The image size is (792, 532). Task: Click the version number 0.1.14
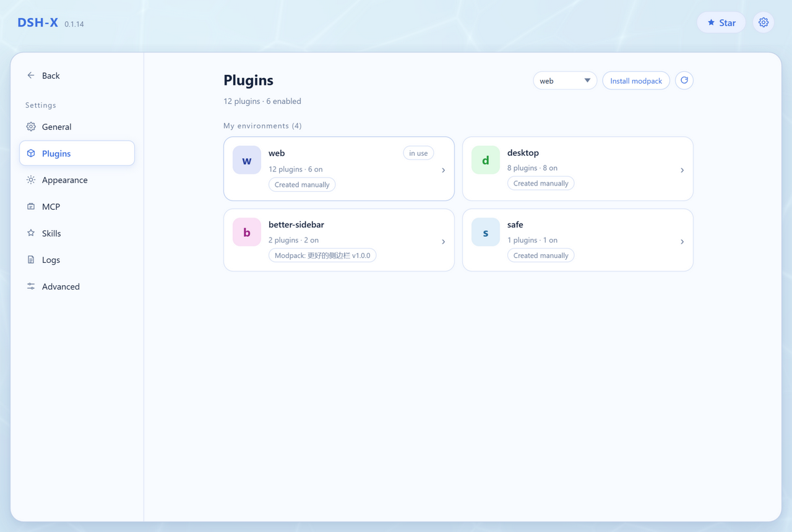[x=74, y=24]
